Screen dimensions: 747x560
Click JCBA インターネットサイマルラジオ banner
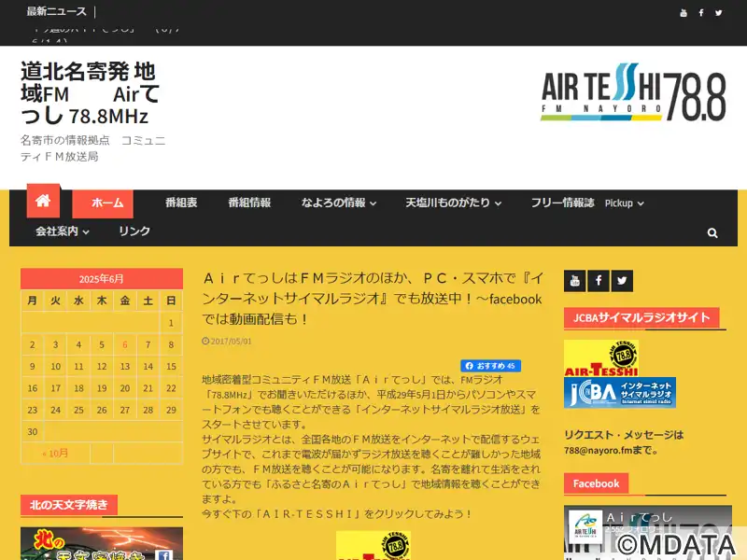click(x=620, y=393)
